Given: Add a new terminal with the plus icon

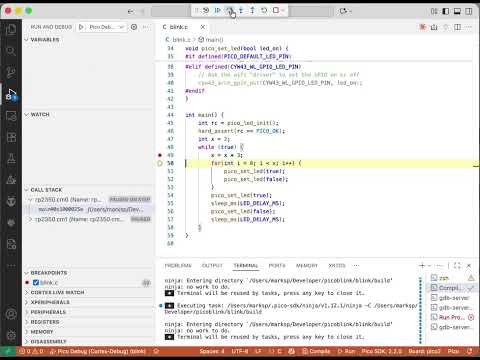Looking at the screenshot, I should [x=422, y=266].
